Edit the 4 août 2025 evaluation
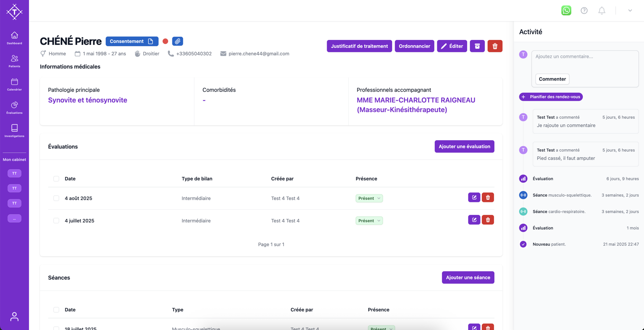 (x=474, y=197)
